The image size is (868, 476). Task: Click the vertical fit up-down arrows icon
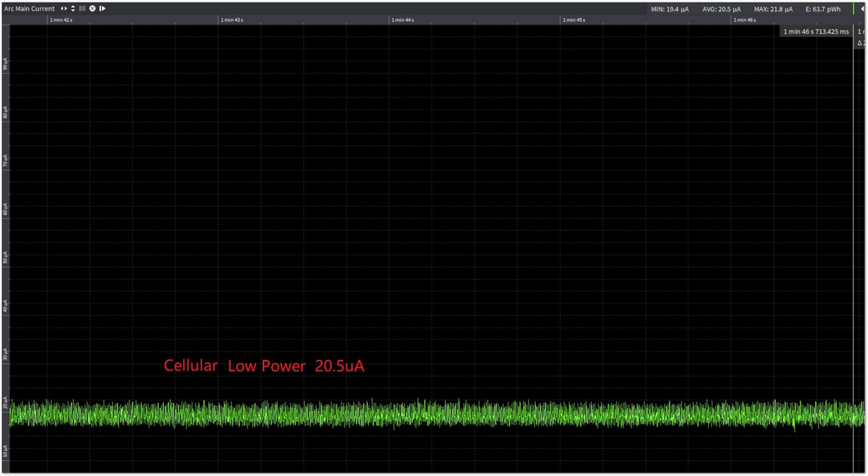click(73, 9)
